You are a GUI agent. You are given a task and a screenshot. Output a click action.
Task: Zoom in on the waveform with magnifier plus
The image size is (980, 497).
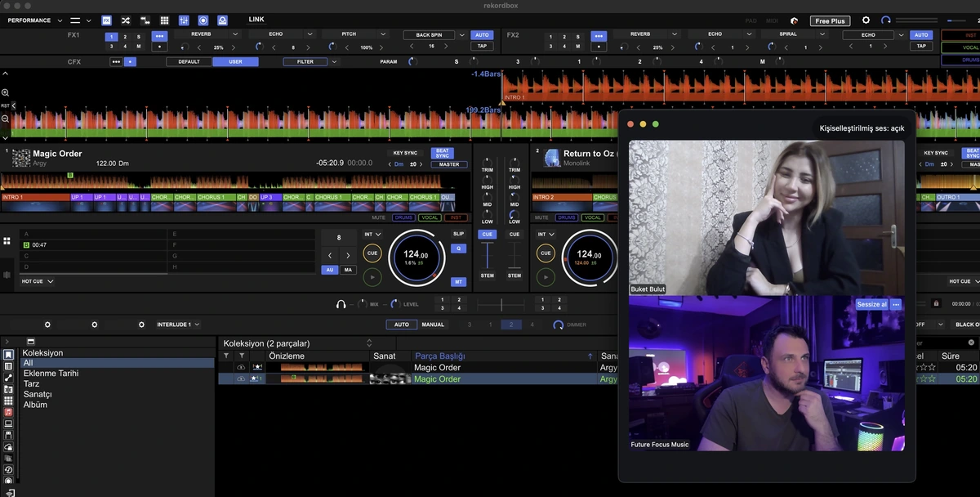pyautogui.click(x=6, y=93)
